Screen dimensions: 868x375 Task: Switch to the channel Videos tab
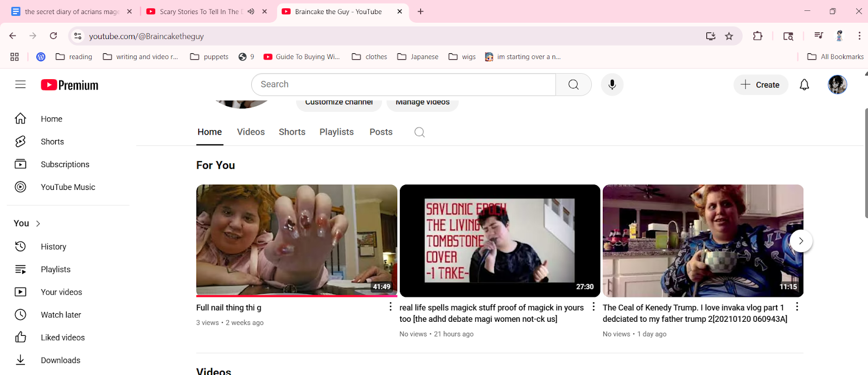coord(251,132)
